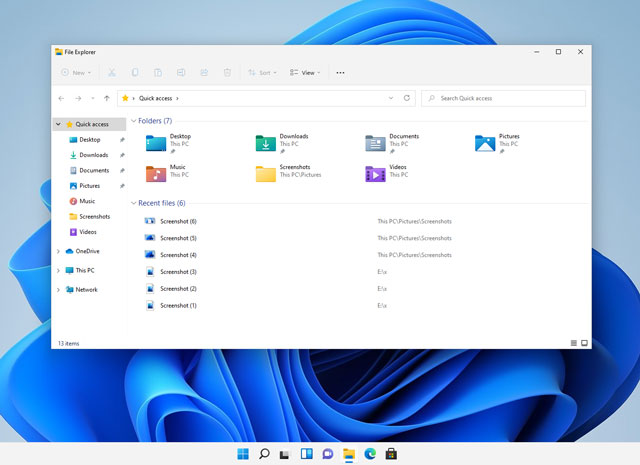
Task: Open the Videos folder tile in Folders
Action: coord(387,173)
